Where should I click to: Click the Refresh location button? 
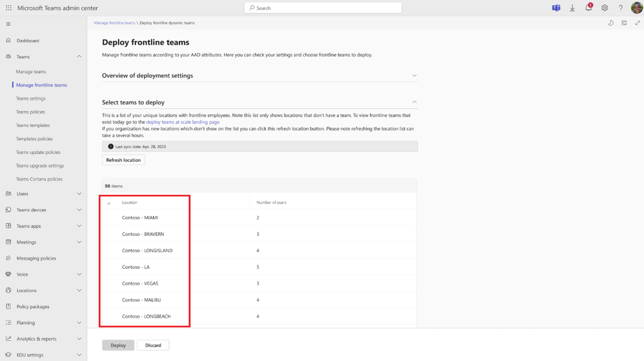[x=123, y=160]
